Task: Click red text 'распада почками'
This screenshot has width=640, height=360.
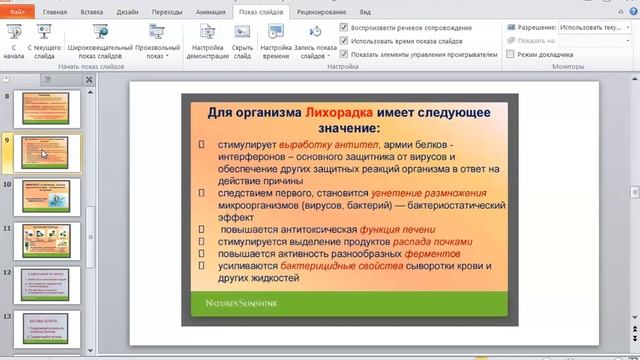Action: pyautogui.click(x=432, y=242)
